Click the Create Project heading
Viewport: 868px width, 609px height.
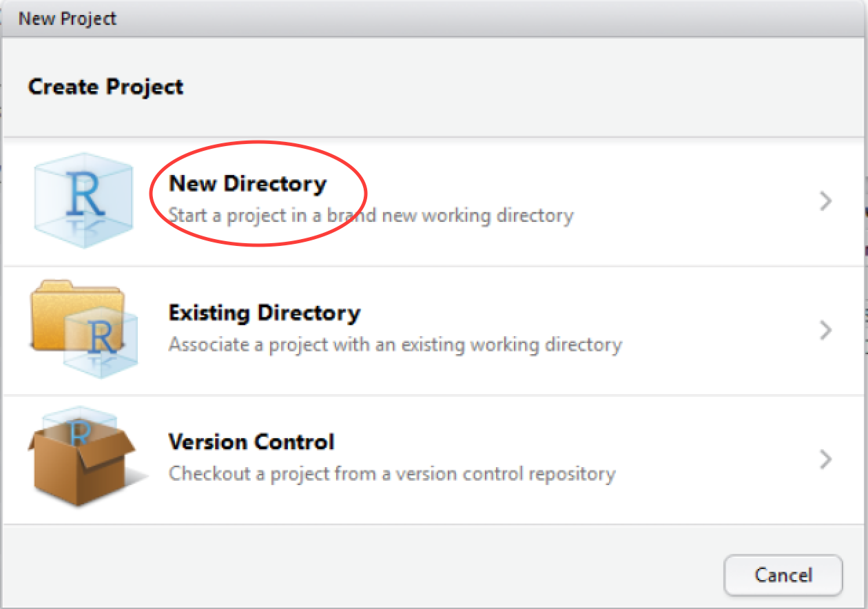(105, 86)
